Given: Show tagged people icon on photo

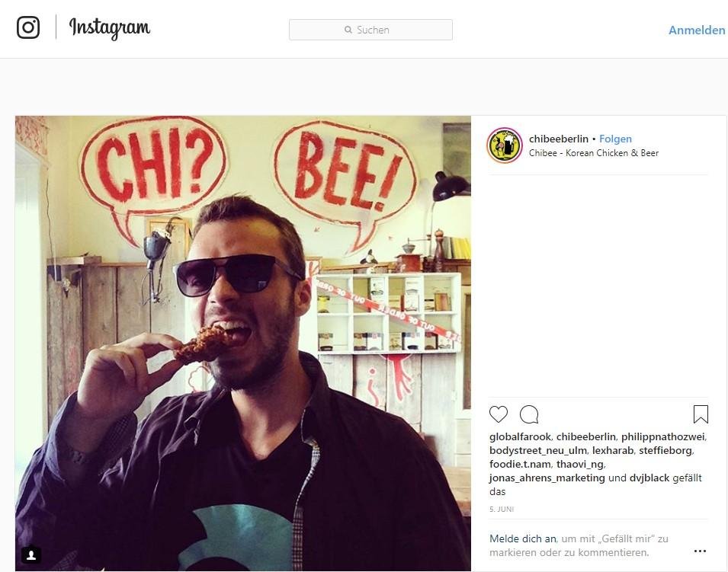Looking at the screenshot, I should click(31, 554).
